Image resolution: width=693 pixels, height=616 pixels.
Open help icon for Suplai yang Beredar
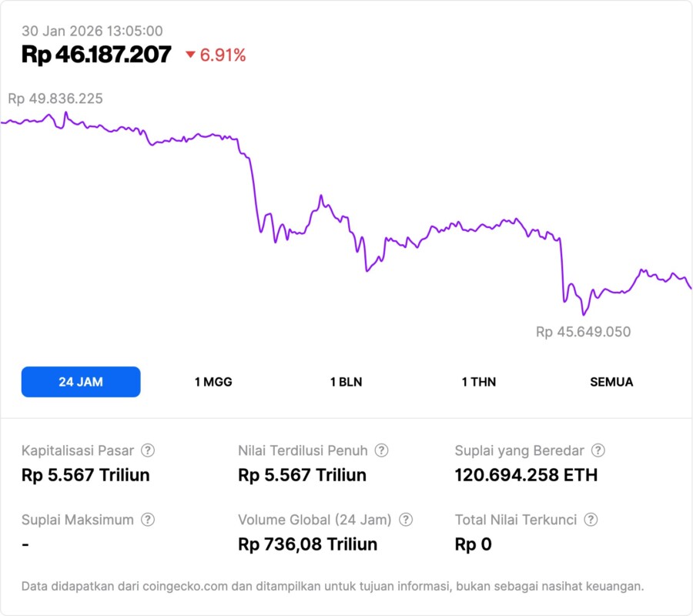pyautogui.click(x=598, y=450)
